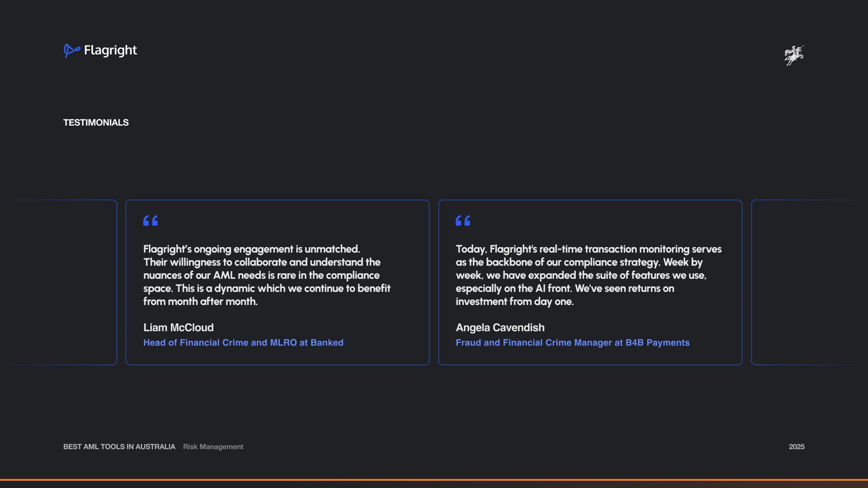Viewport: 868px width, 488px height.
Task: Click the knight on horse emblem
Action: [794, 55]
